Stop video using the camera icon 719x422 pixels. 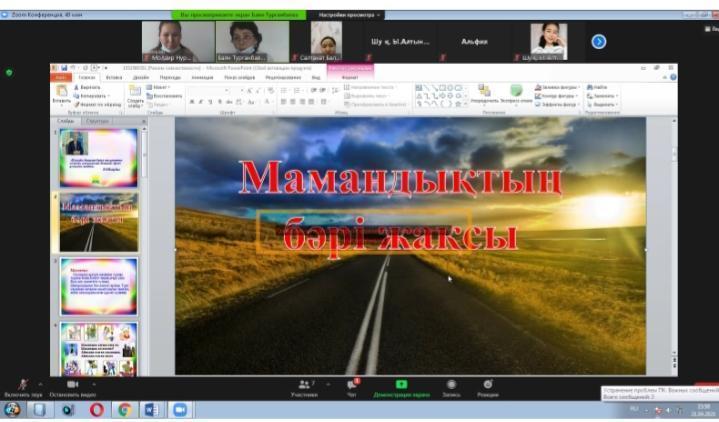pyautogui.click(x=72, y=384)
